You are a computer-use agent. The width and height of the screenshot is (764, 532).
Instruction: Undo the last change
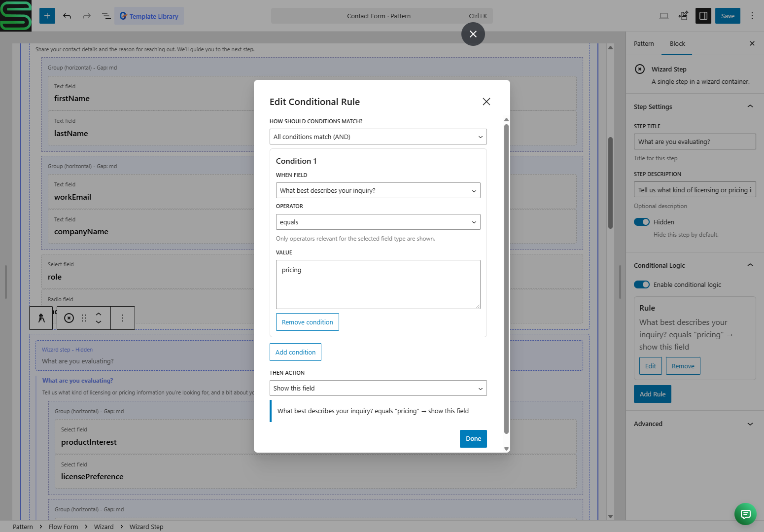click(x=67, y=16)
